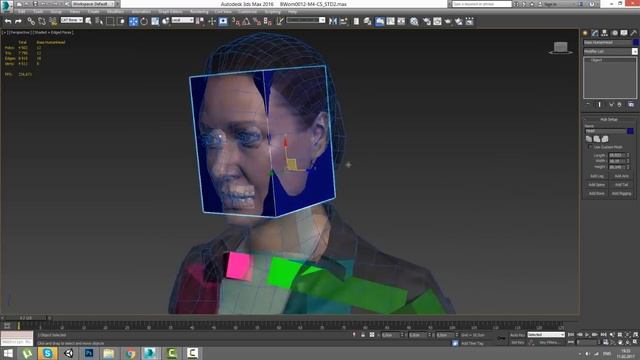The image size is (640, 360).
Task: Open the reference coordinate system dropdown
Action: click(x=182, y=20)
